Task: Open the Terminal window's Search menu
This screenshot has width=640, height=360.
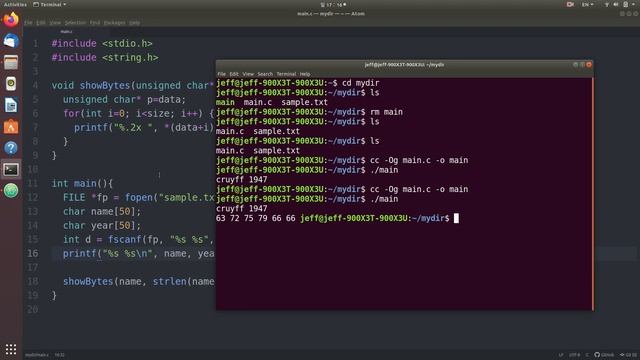Action: pyautogui.click(x=265, y=74)
